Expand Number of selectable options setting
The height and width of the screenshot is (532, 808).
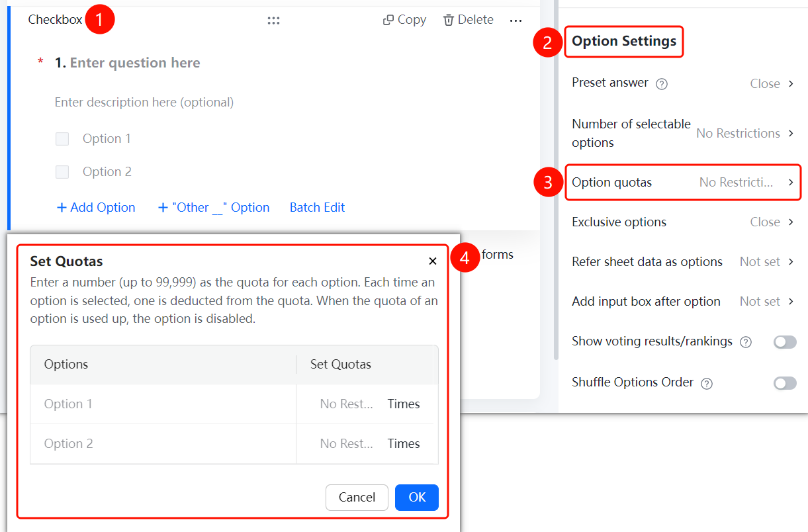coord(683,133)
